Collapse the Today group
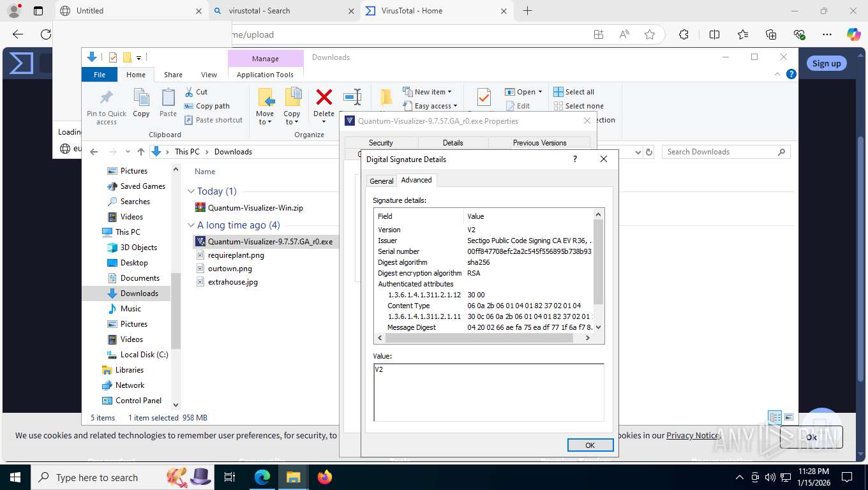This screenshot has width=868, height=490. (191, 191)
